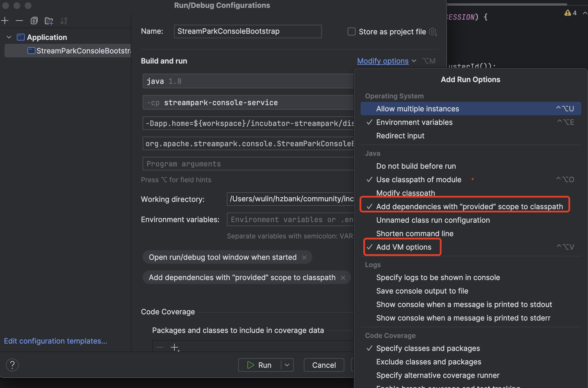
Task: Uncheck Add VM options in menu
Action: click(x=404, y=247)
